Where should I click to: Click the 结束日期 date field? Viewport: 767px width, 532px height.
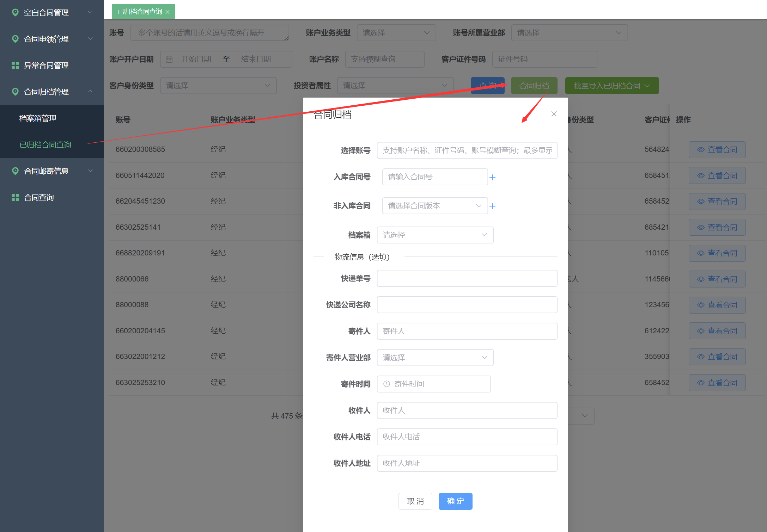pos(256,59)
